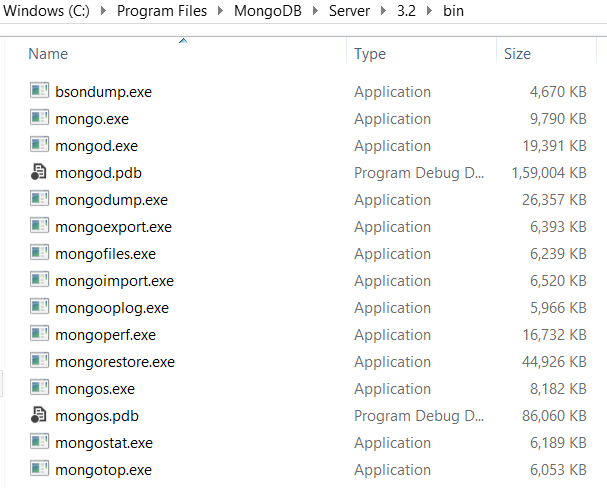
Task: Select the file name bsondump.exe
Action: [103, 92]
